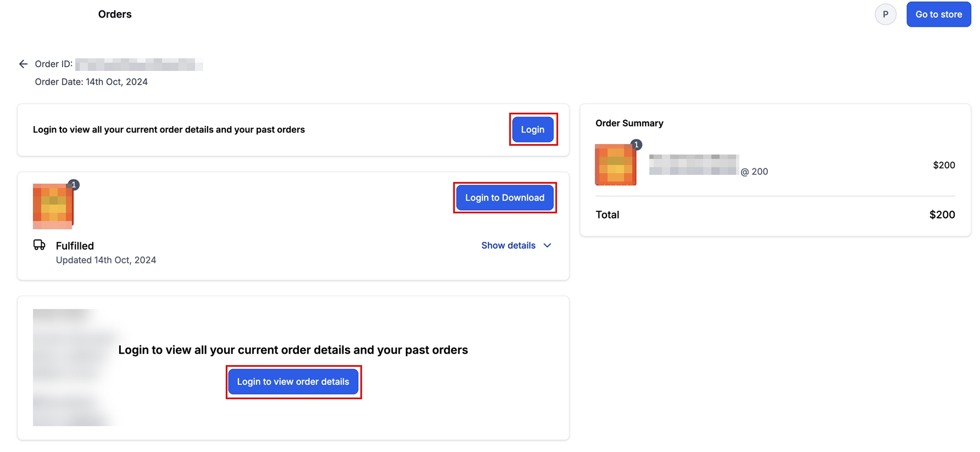Viewport: 980px width, 452px height.
Task: Click the blurred Order ID value
Action: (138, 65)
